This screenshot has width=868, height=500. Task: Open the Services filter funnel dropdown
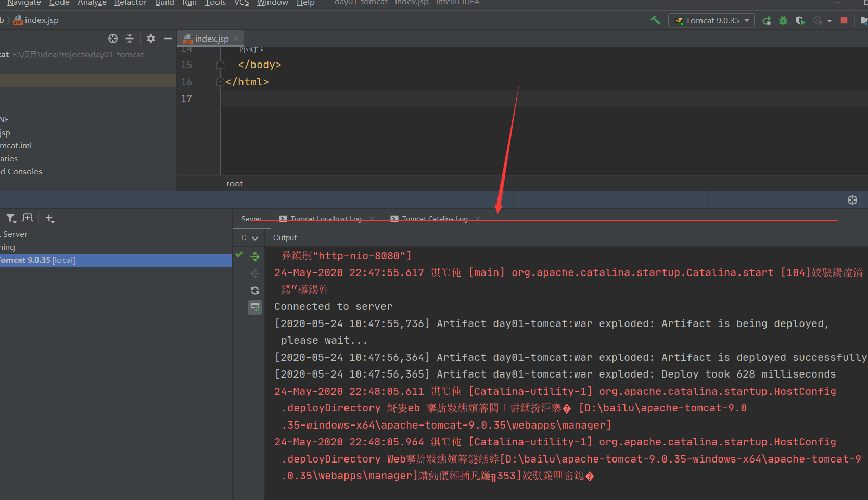[x=11, y=218]
